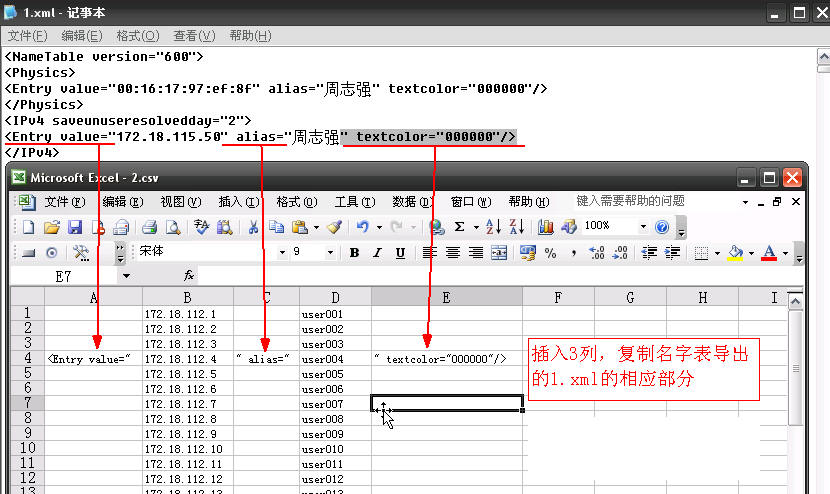
Task: Click the fx insert function button
Action: click(189, 275)
